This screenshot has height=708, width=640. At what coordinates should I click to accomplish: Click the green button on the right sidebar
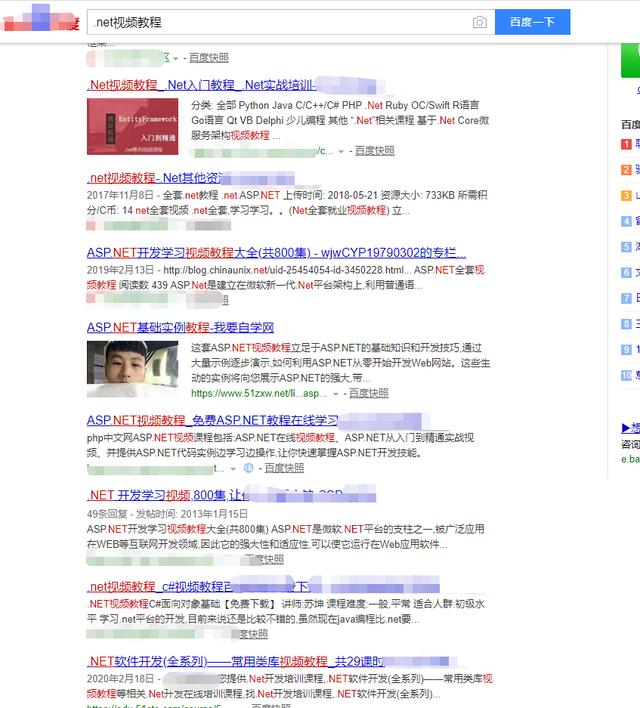(x=631, y=60)
